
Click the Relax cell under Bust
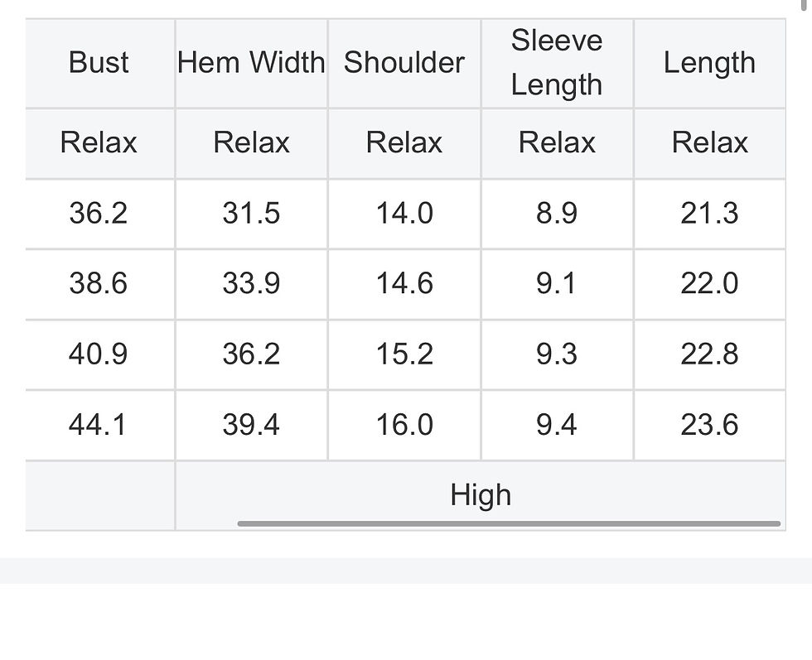point(99,142)
